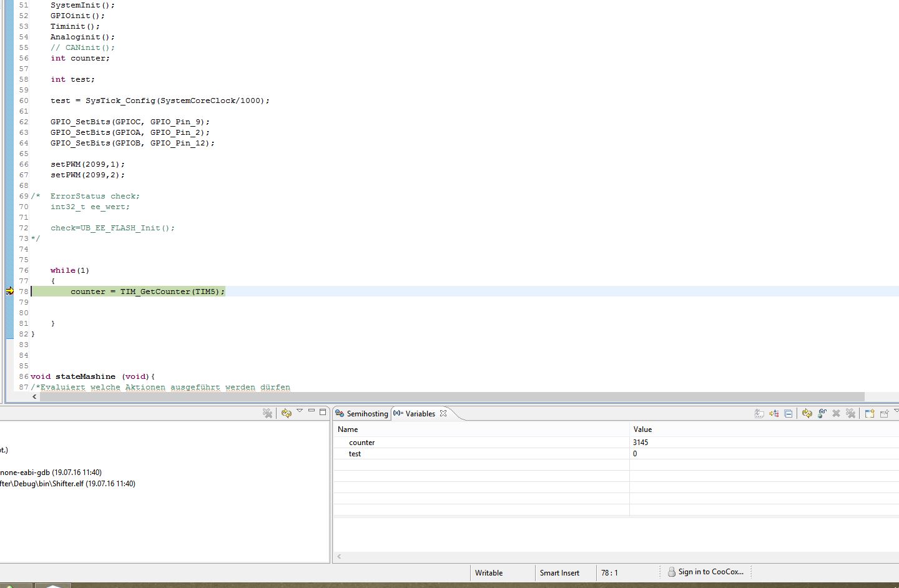Image resolution: width=899 pixels, height=588 pixels.
Task: Click the instruction pointer arrow at line 78
Action: coord(9,292)
